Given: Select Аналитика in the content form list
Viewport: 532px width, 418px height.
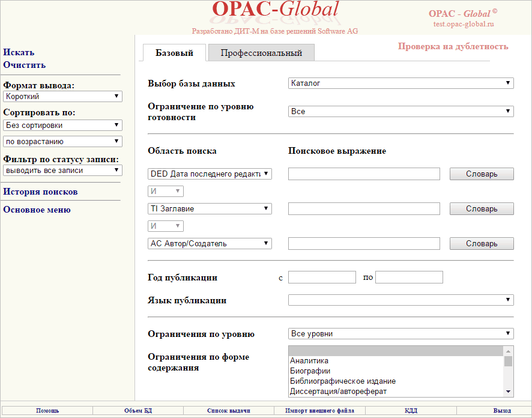Looking at the screenshot, I should [x=396, y=361].
